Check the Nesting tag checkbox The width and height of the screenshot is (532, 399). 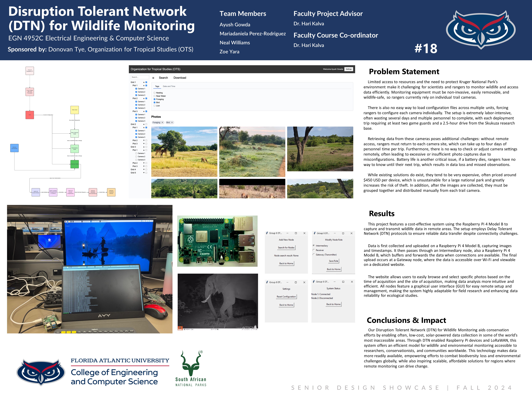pyautogui.click(x=154, y=93)
